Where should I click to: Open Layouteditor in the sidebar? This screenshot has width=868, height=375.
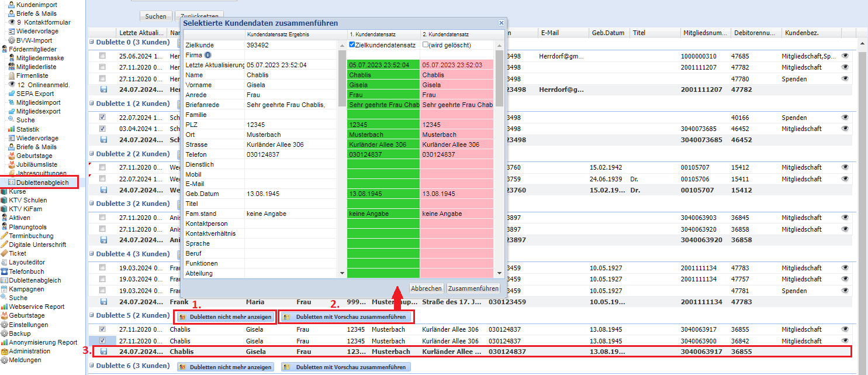pos(26,263)
